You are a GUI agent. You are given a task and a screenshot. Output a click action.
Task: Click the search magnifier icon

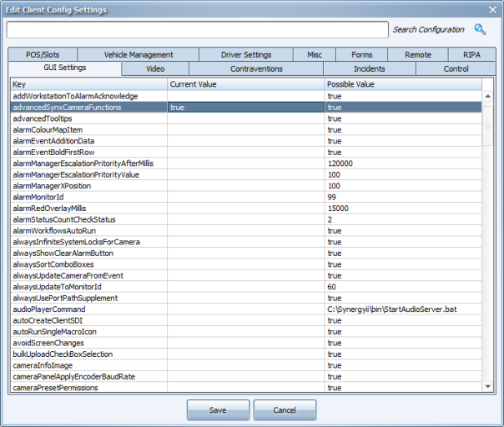point(480,29)
